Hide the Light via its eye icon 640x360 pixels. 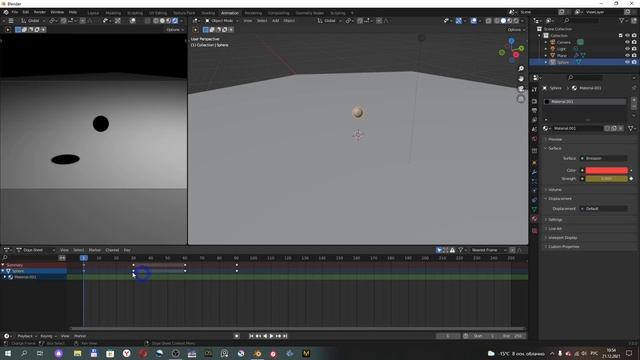click(x=627, y=49)
